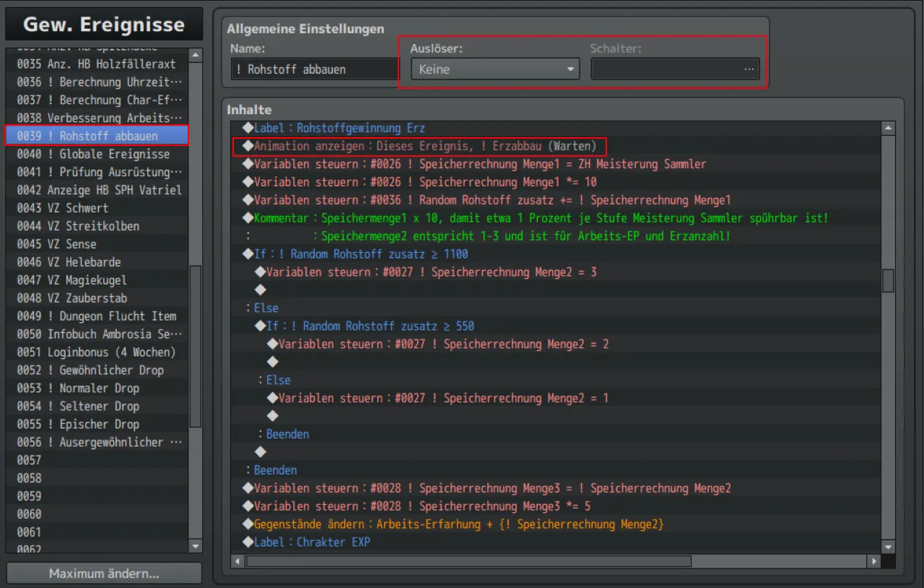Image resolution: width=924 pixels, height=588 pixels.
Task: Click Inhalte horizontal scrollbar left arrow
Action: pyautogui.click(x=237, y=561)
